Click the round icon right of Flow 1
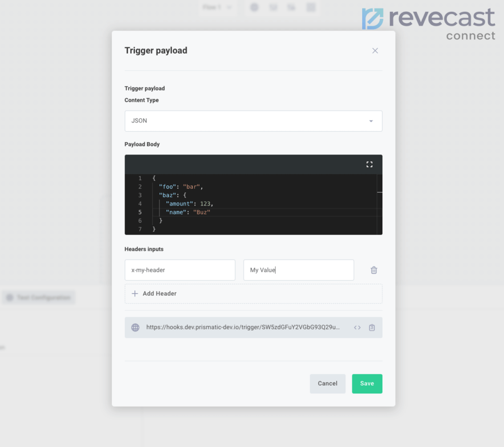This screenshot has width=504, height=447. click(254, 7)
